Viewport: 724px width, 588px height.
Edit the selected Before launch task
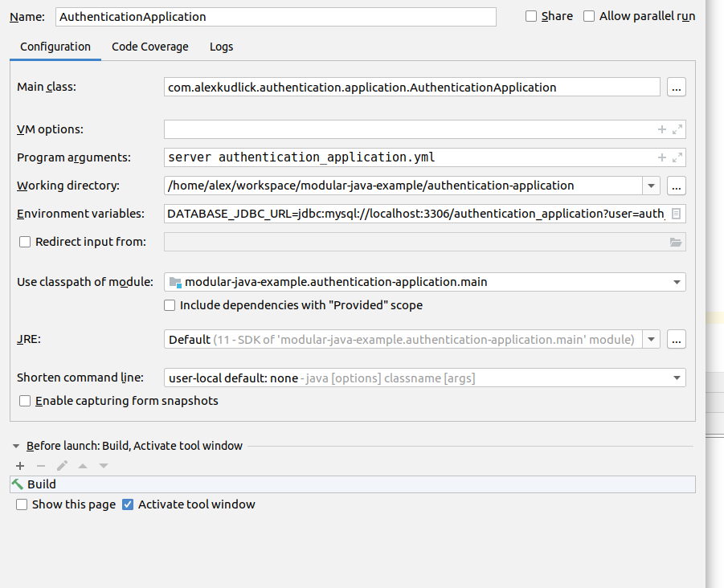tap(62, 466)
